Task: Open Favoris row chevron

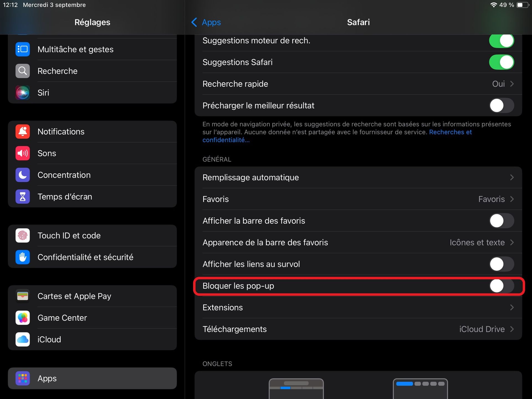Action: click(512, 199)
